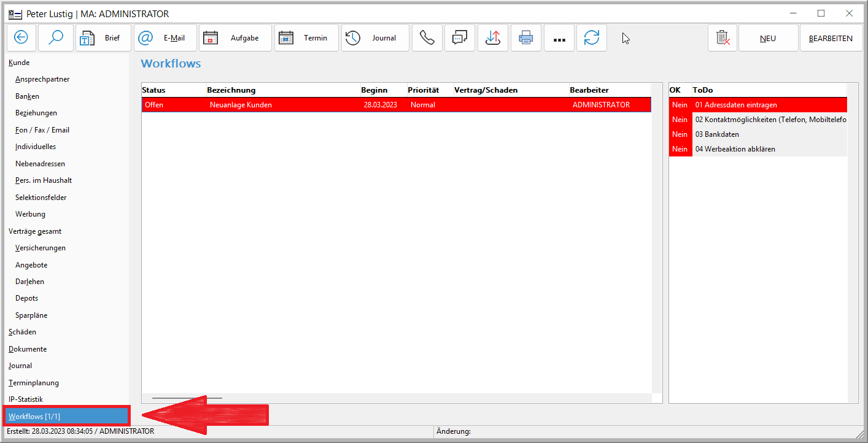Click the BEARBEITEN button
The image size is (868, 443).
831,38
